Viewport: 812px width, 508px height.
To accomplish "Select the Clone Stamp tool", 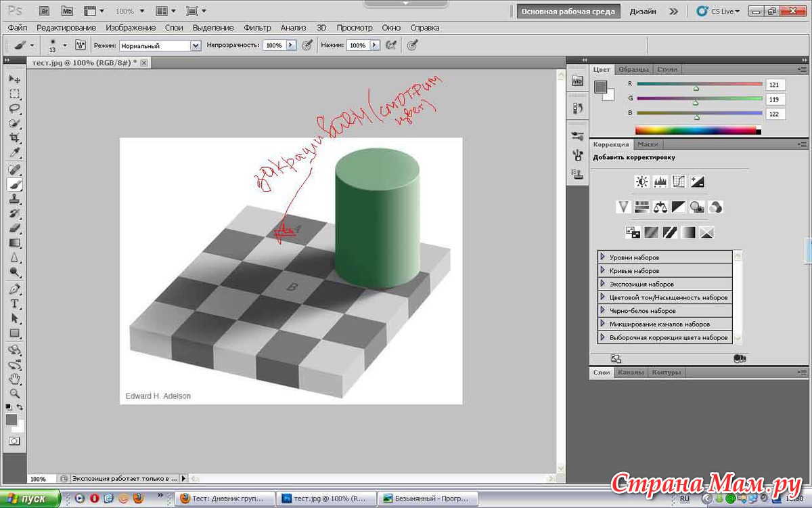I will [14, 199].
